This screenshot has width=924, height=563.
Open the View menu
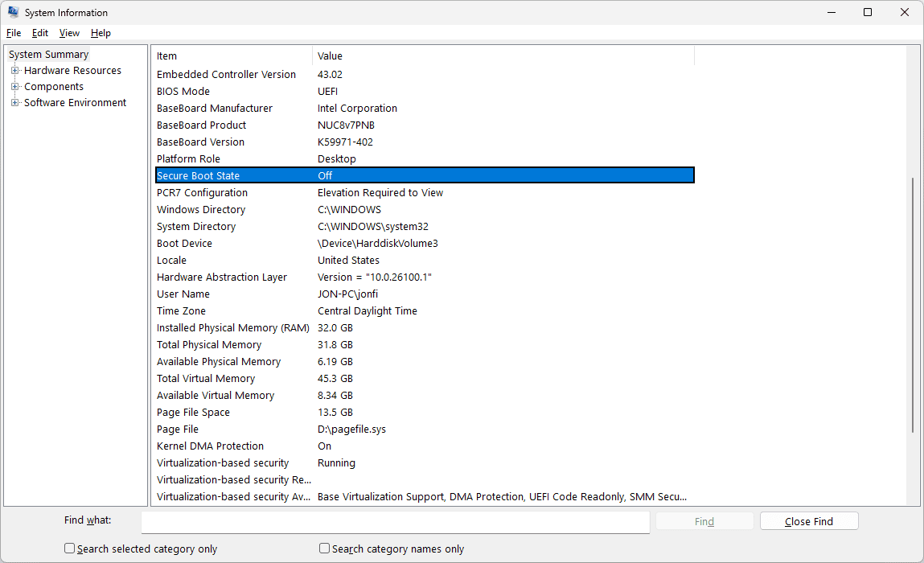pyautogui.click(x=69, y=33)
